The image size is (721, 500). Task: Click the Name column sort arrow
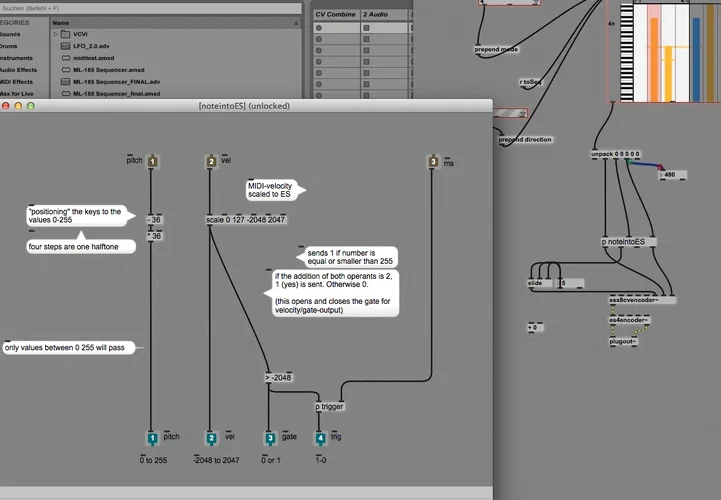tap(297, 21)
